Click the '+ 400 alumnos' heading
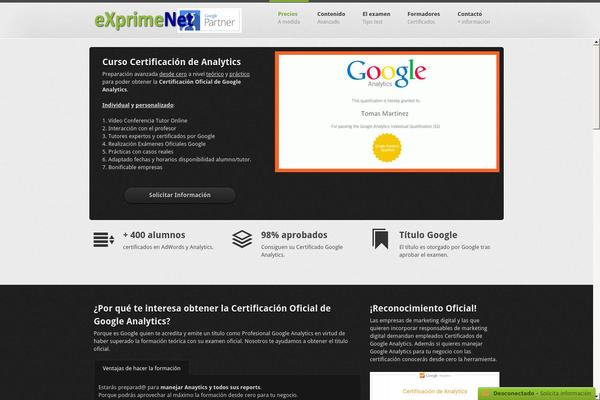The height and width of the screenshot is (400, 600). click(154, 235)
